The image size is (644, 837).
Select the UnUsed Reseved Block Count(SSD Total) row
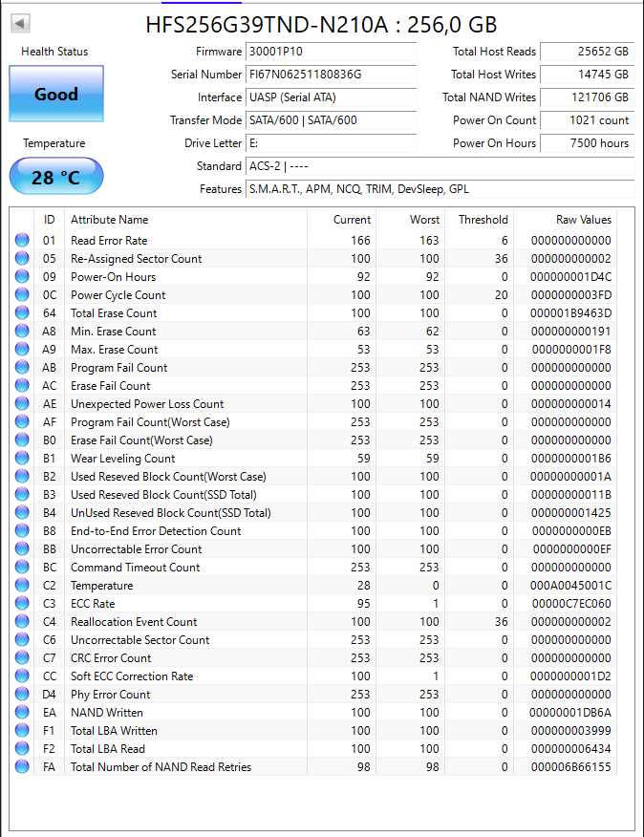click(315, 512)
